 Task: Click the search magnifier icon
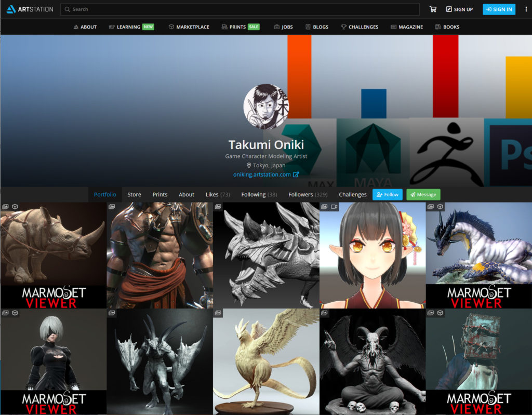[67, 9]
